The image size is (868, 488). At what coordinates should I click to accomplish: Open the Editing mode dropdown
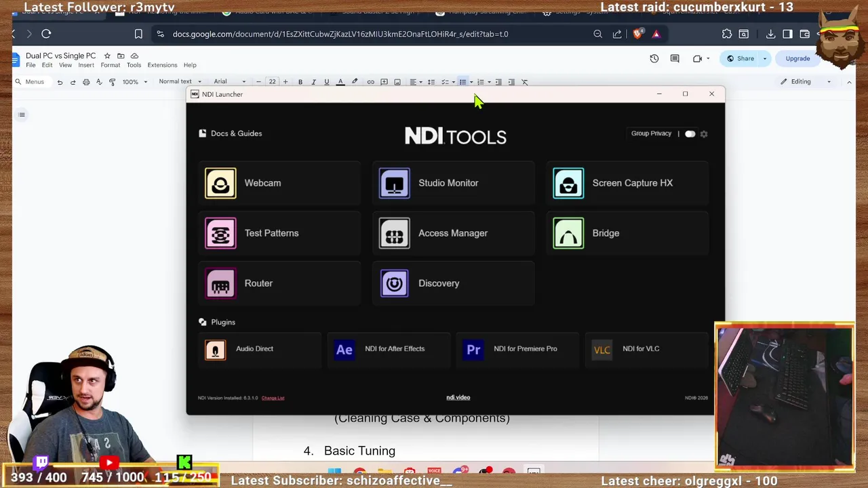click(806, 82)
